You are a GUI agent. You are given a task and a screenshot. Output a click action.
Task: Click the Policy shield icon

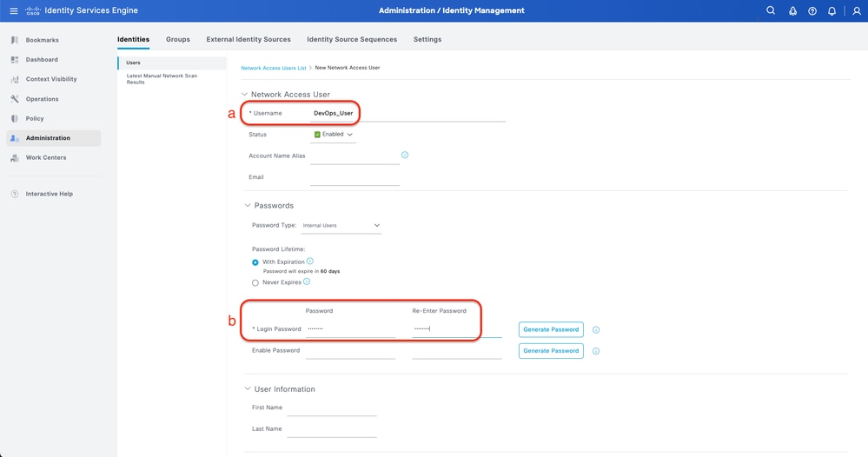click(15, 118)
